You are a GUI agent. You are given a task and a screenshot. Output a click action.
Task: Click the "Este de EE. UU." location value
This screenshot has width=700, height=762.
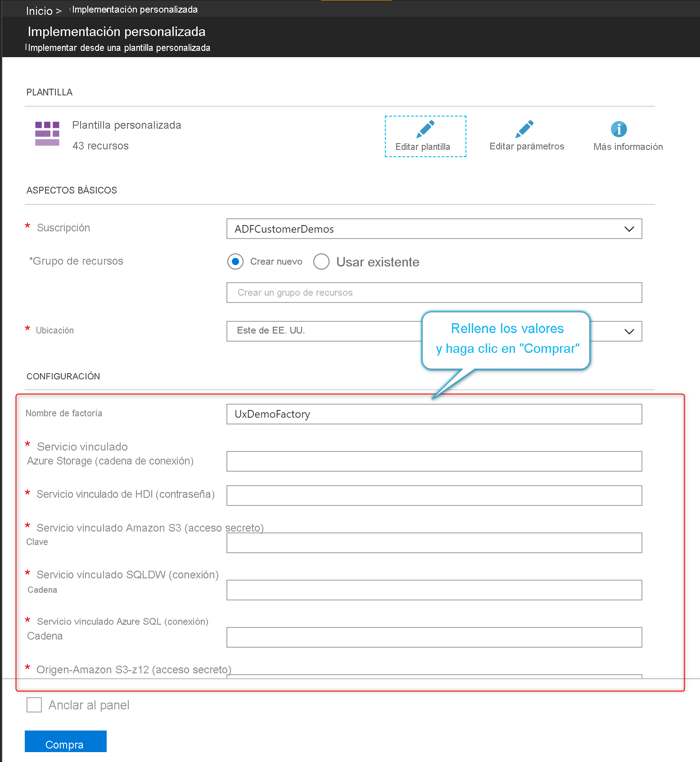[271, 330]
